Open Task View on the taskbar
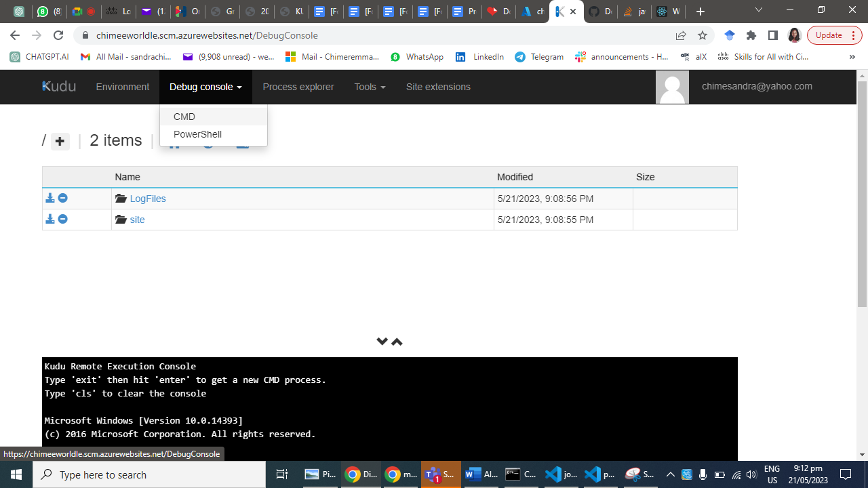 coord(282,474)
